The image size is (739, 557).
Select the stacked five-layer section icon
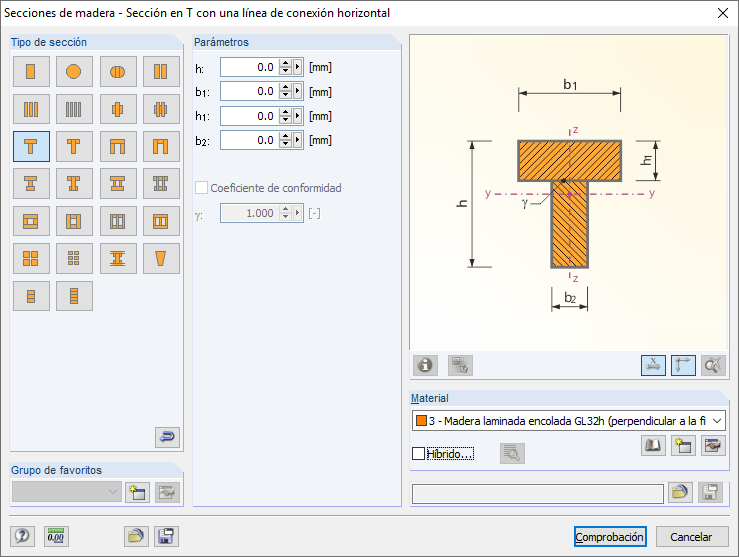[x=74, y=296]
